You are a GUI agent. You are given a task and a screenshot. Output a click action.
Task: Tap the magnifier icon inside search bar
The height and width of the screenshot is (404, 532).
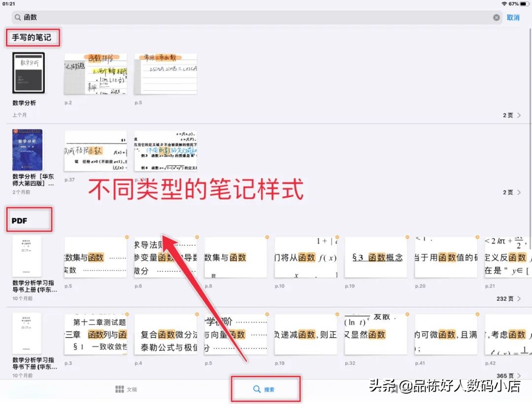click(19, 17)
